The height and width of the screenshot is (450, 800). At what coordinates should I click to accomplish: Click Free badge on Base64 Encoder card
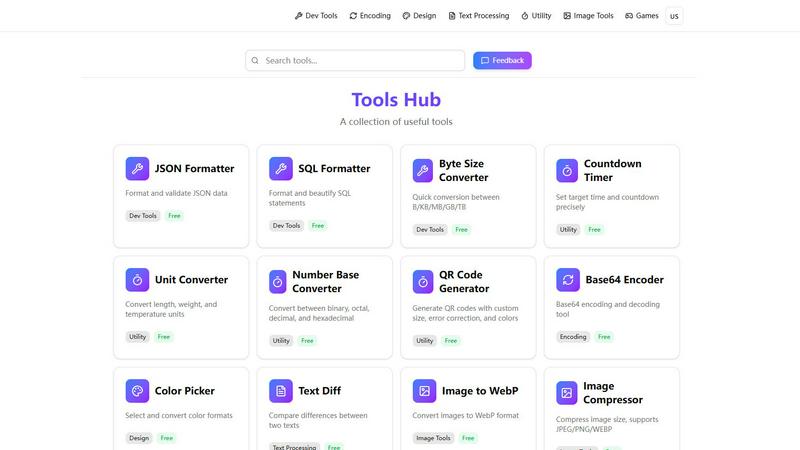tap(604, 337)
